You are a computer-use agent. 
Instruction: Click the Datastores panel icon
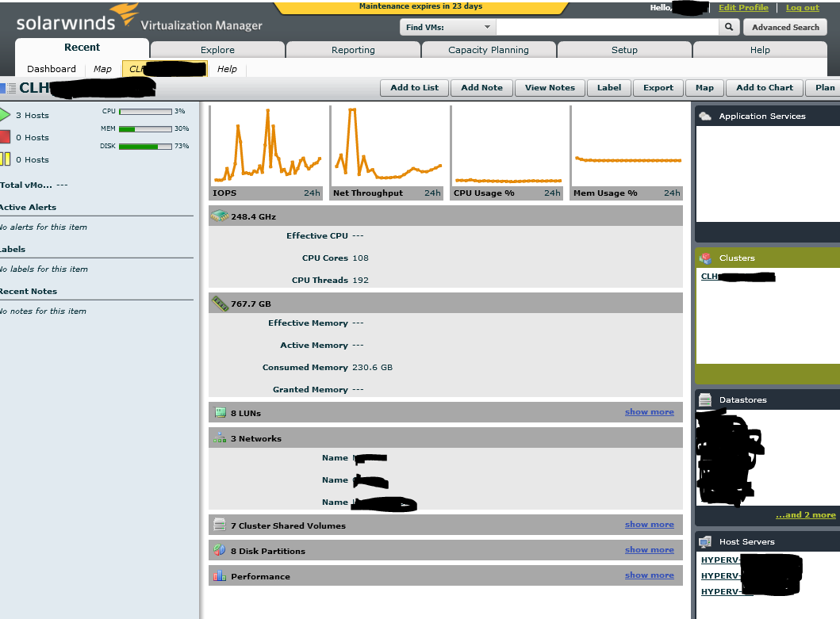(x=705, y=399)
